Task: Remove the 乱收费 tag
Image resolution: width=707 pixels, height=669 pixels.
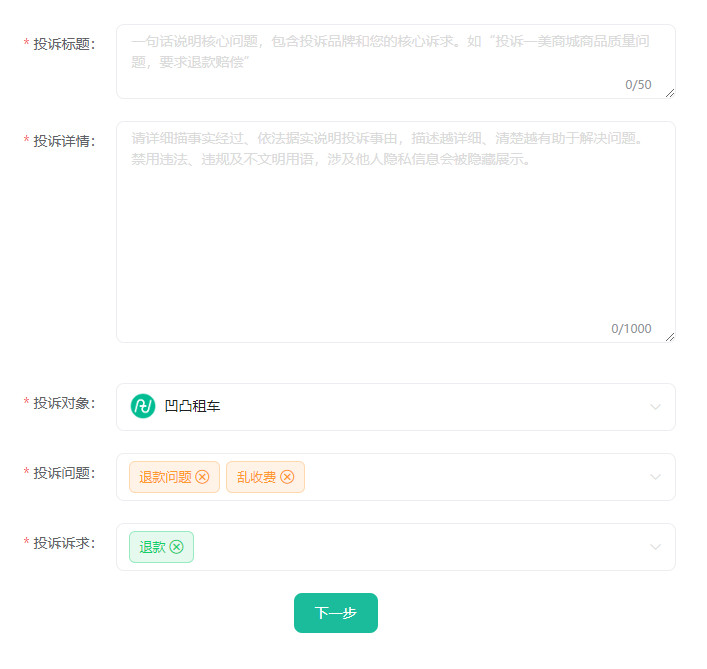Action: (287, 477)
